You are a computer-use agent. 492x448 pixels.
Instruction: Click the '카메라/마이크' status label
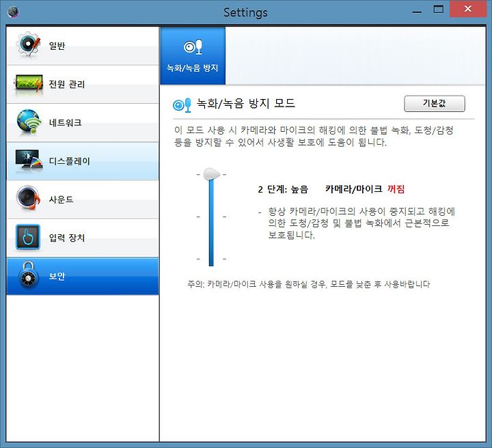354,189
